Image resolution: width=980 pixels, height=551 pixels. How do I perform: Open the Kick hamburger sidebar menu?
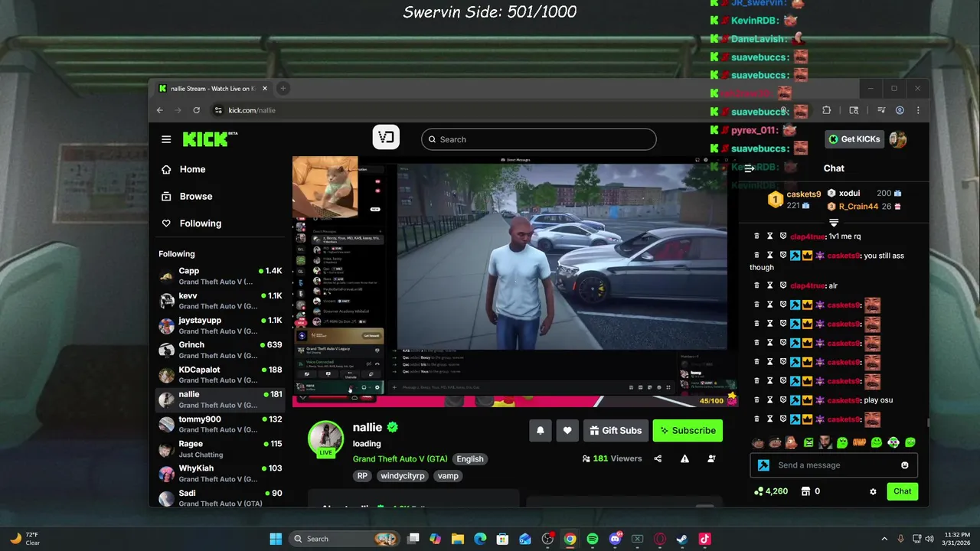[x=166, y=139]
